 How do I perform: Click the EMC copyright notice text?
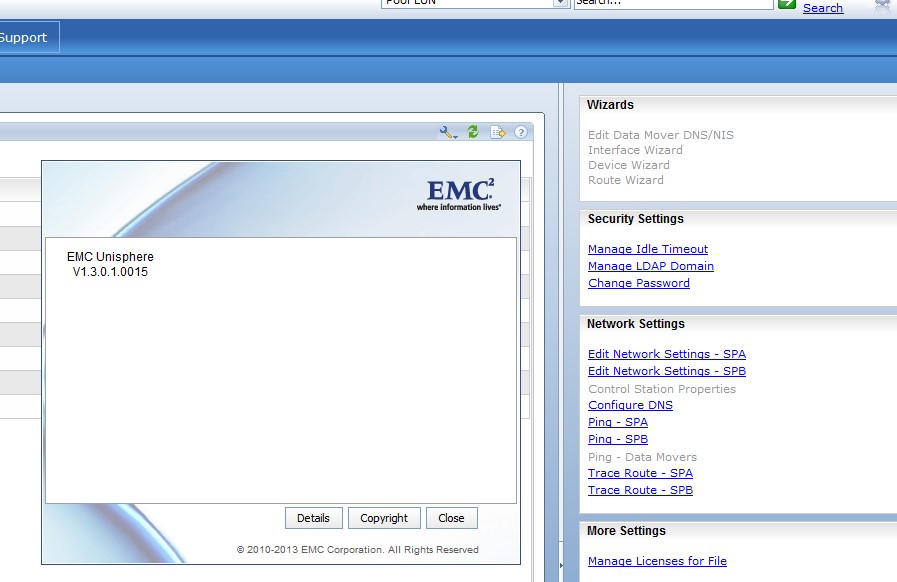pos(358,550)
